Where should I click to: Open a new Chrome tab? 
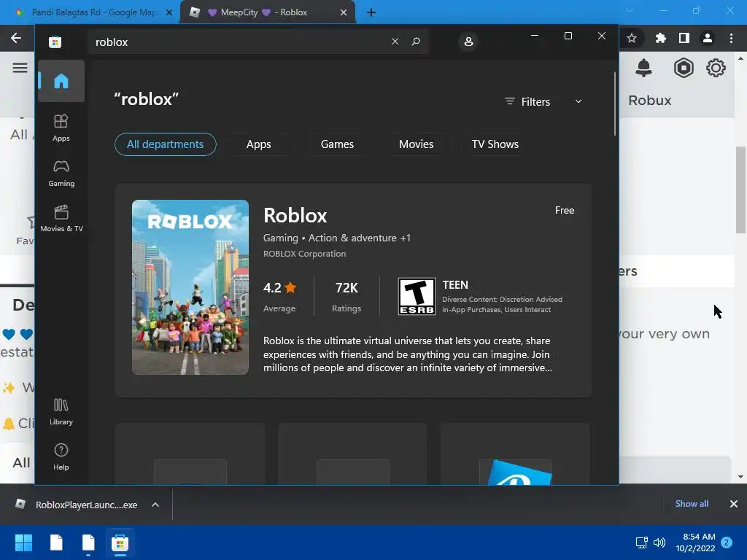click(371, 12)
